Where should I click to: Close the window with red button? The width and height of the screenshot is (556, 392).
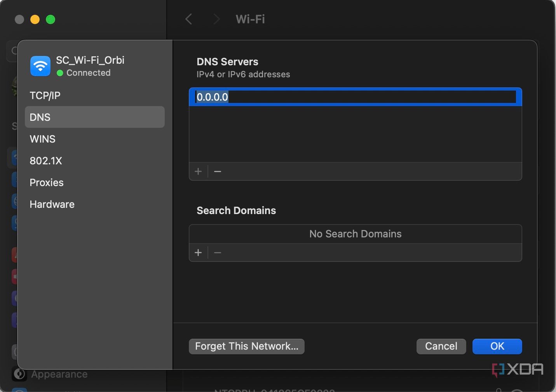[19, 19]
